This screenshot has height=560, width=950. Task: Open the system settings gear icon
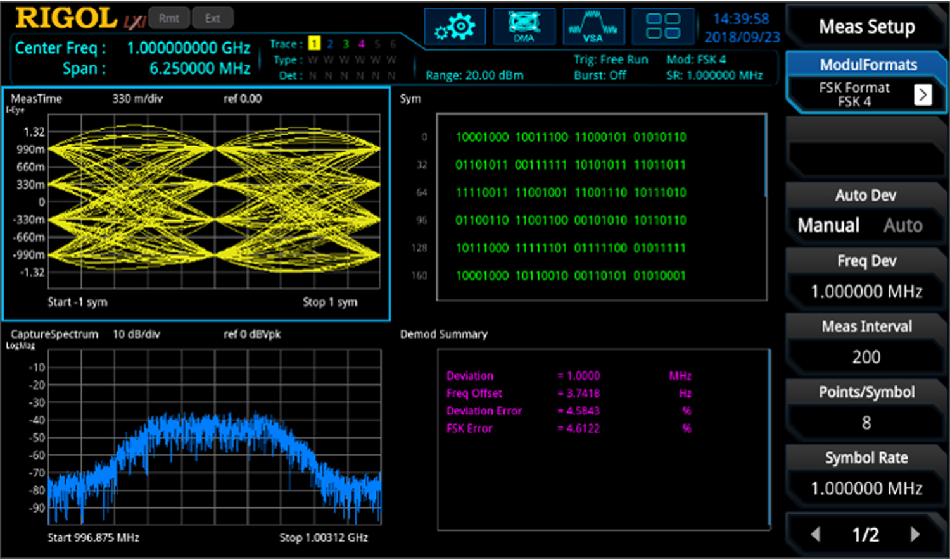455,26
